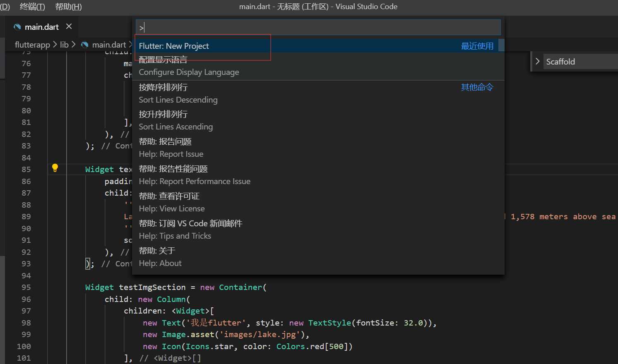The height and width of the screenshot is (364, 618).
Task: Open the 帮助(H) menu
Action: click(68, 7)
